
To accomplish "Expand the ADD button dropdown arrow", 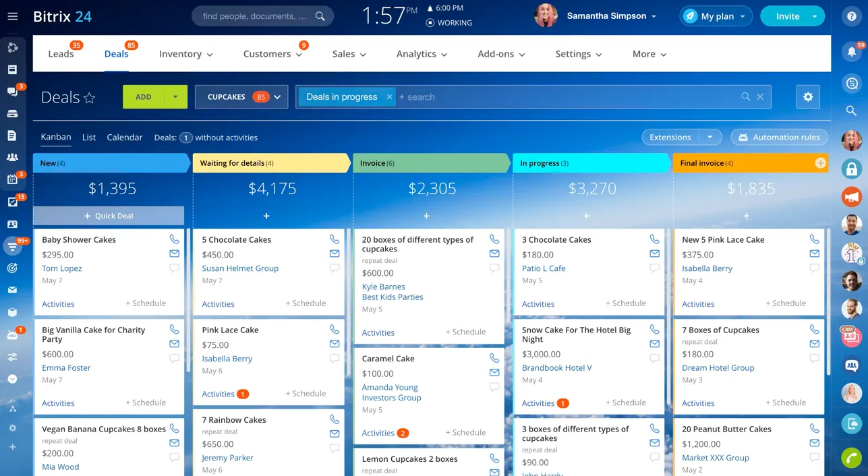I will [x=175, y=97].
